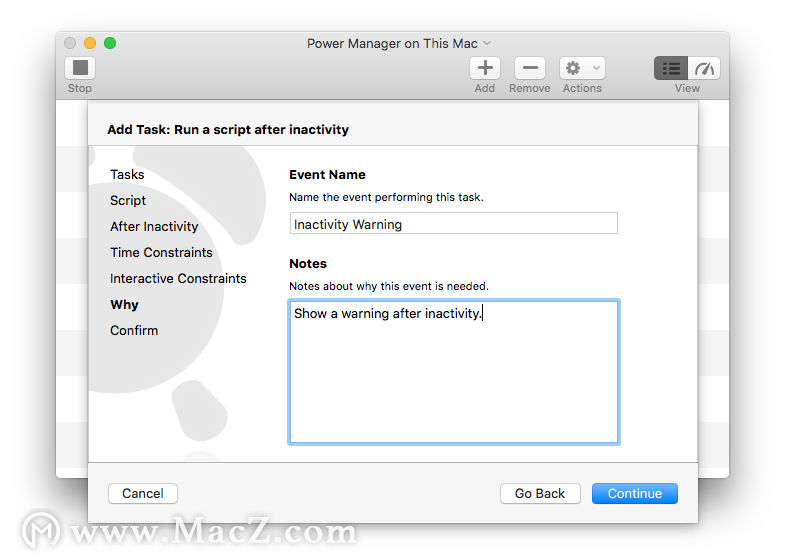Click the Continue button
Image resolution: width=785 pixels, height=558 pixels.
635,493
